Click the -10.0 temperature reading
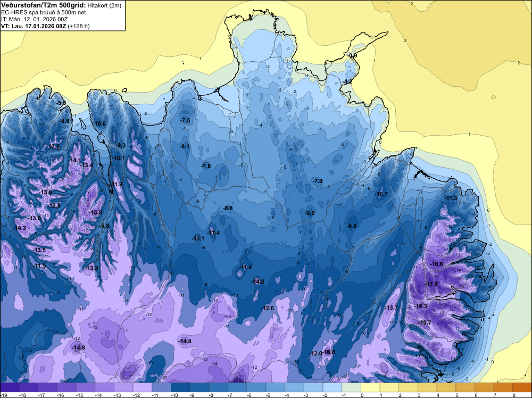Screen dimensions: 532x398 (x=100, y=123)
